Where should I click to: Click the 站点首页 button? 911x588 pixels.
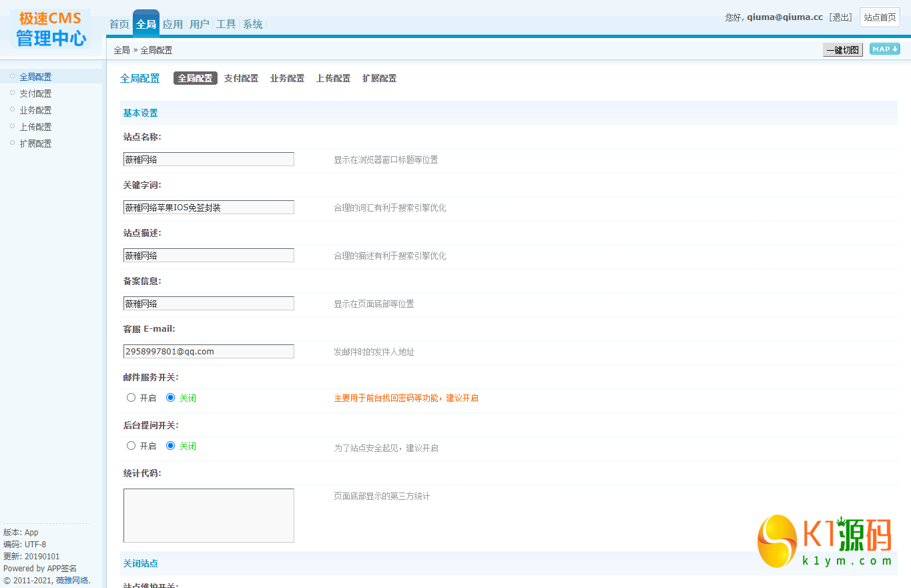pos(880,17)
